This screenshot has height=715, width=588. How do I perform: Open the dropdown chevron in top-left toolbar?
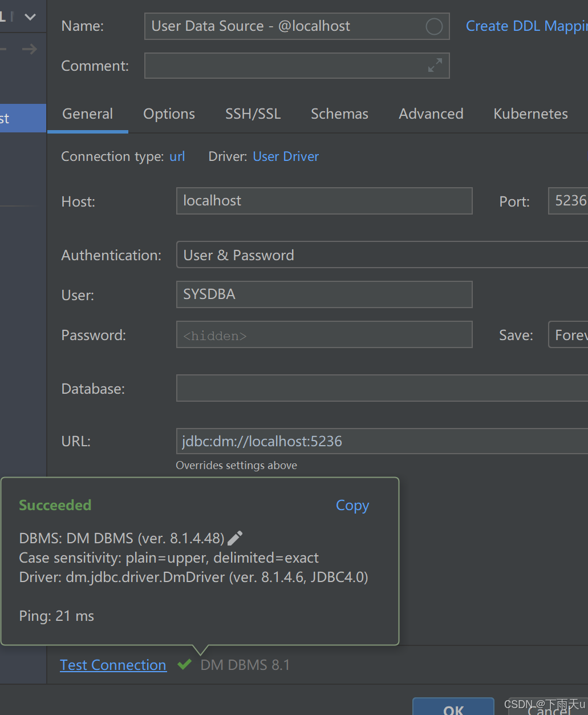click(30, 17)
